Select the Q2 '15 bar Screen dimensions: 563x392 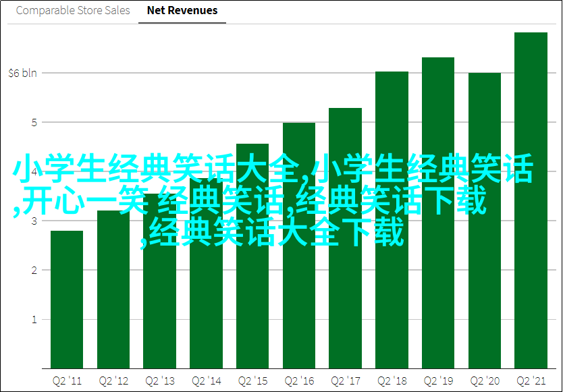pos(252,270)
